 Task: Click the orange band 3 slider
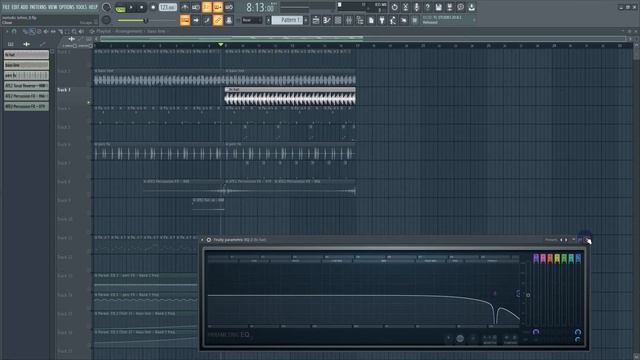point(550,258)
